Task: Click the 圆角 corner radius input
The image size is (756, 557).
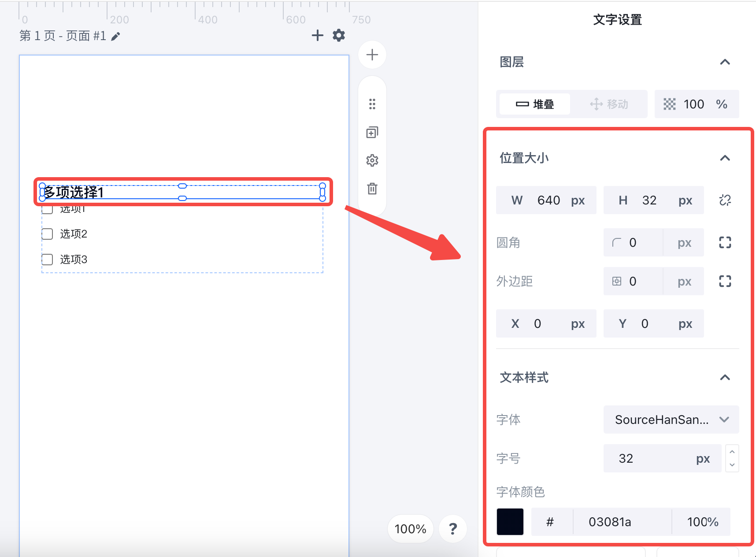Action: pyautogui.click(x=654, y=242)
